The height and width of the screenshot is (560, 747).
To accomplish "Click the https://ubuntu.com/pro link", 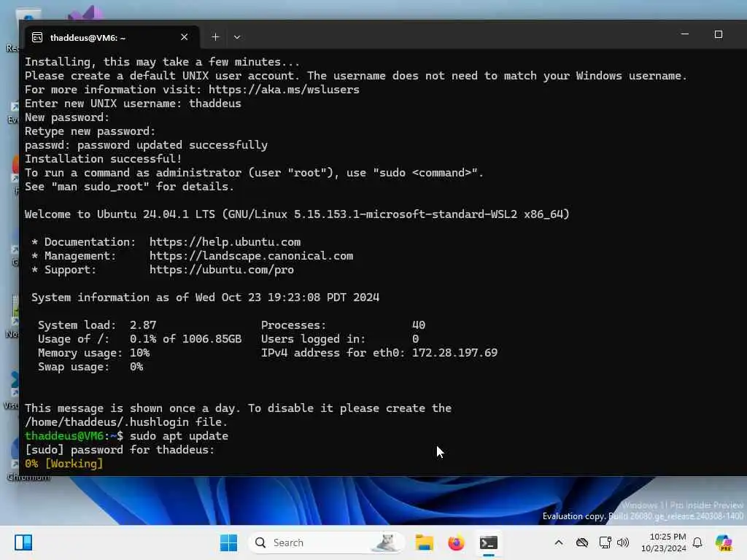I will (222, 270).
